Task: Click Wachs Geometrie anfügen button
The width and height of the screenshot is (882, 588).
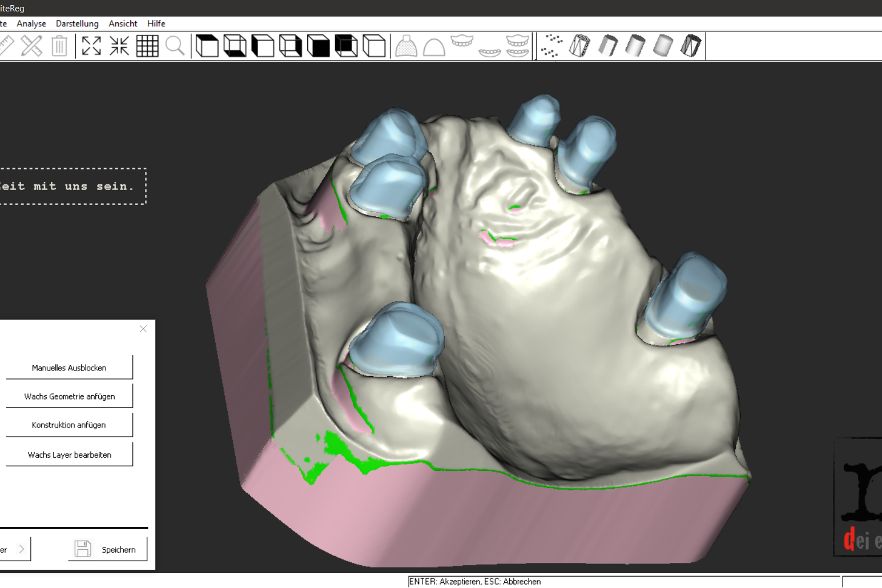Action: 69,396
